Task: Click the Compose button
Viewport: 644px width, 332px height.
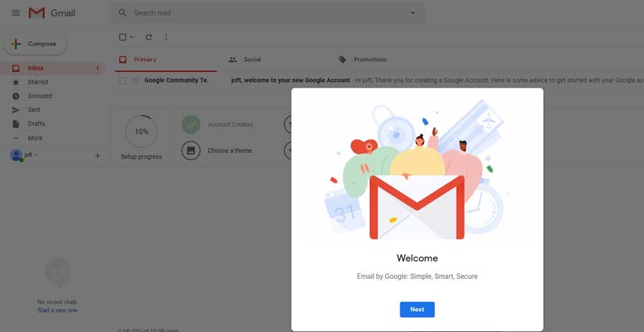Action: point(35,44)
